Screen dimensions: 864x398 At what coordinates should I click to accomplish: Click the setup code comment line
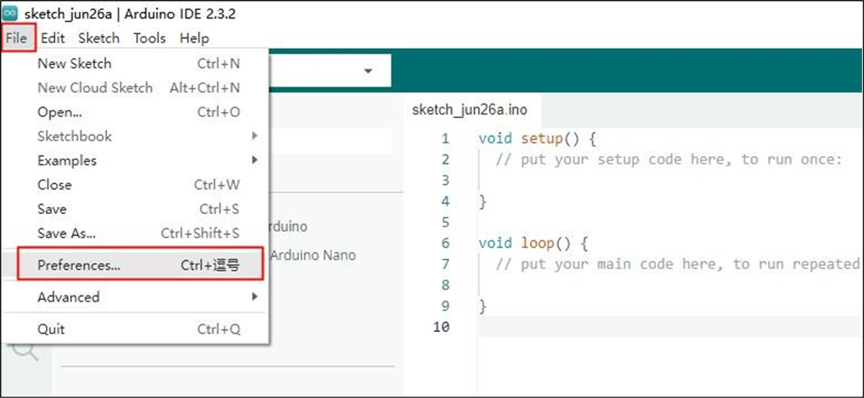(669, 159)
